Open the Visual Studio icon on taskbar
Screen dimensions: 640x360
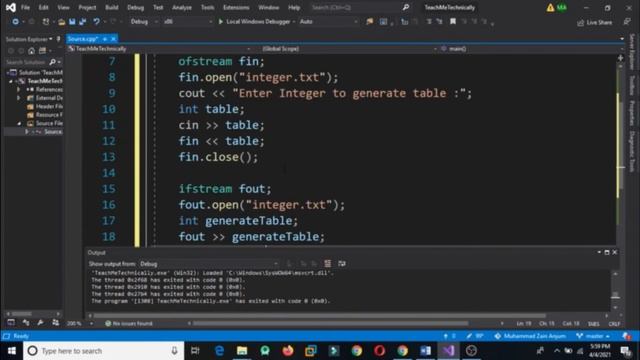[x=448, y=351]
